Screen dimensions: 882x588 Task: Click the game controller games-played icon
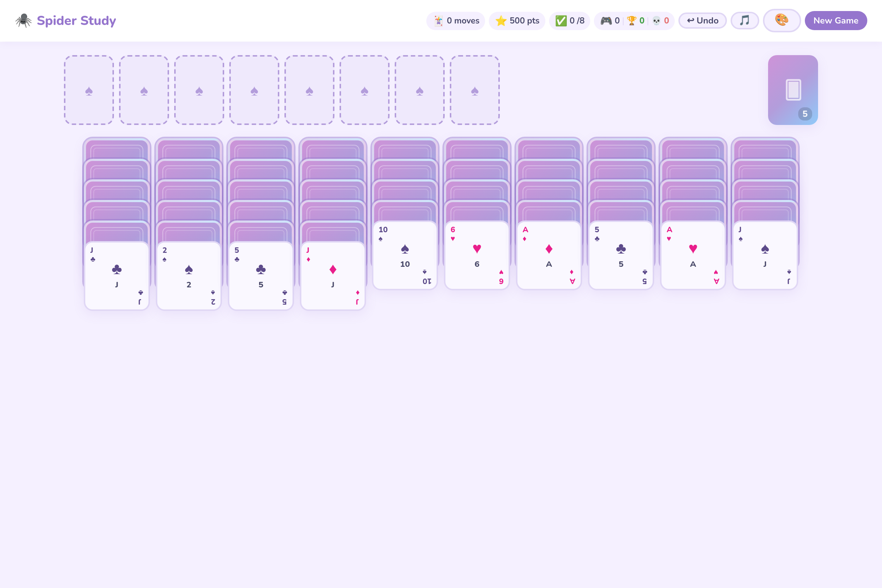(x=606, y=21)
